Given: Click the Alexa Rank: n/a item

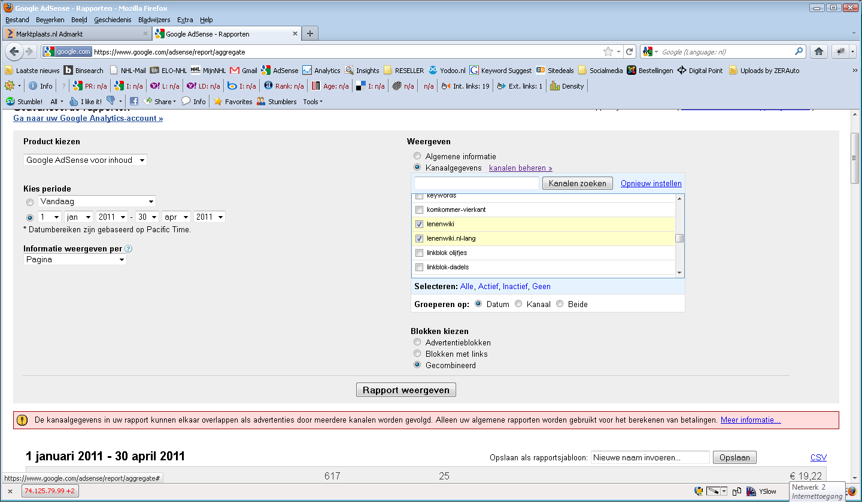Looking at the screenshot, I should click(284, 86).
